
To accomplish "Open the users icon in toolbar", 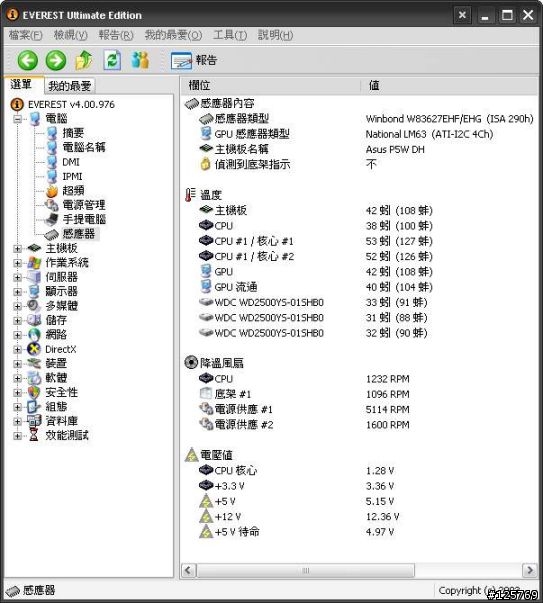I will click(x=140, y=60).
